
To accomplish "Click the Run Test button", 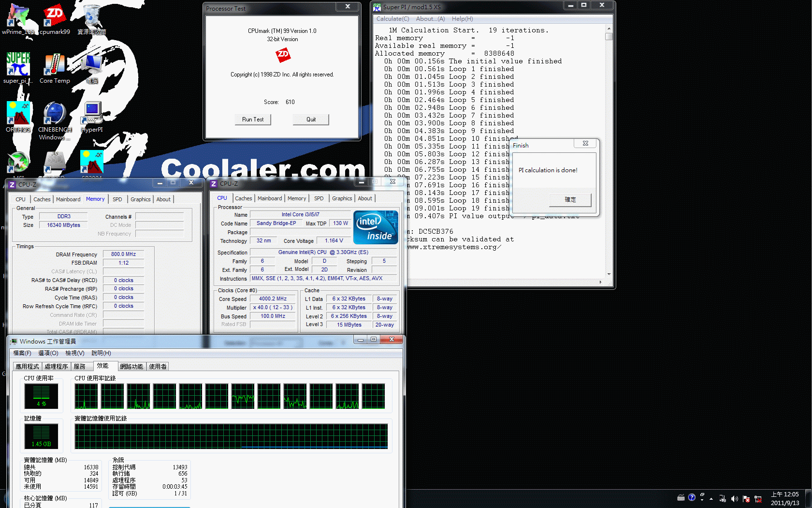I will coord(253,120).
